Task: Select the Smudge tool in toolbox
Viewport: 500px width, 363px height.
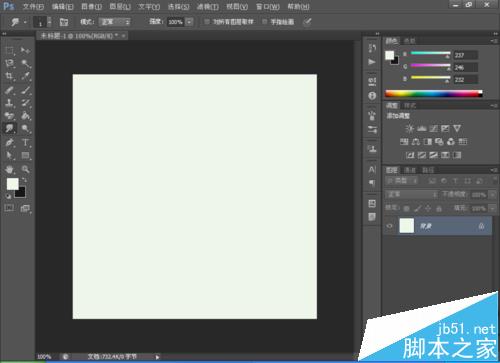Action: click(9, 129)
